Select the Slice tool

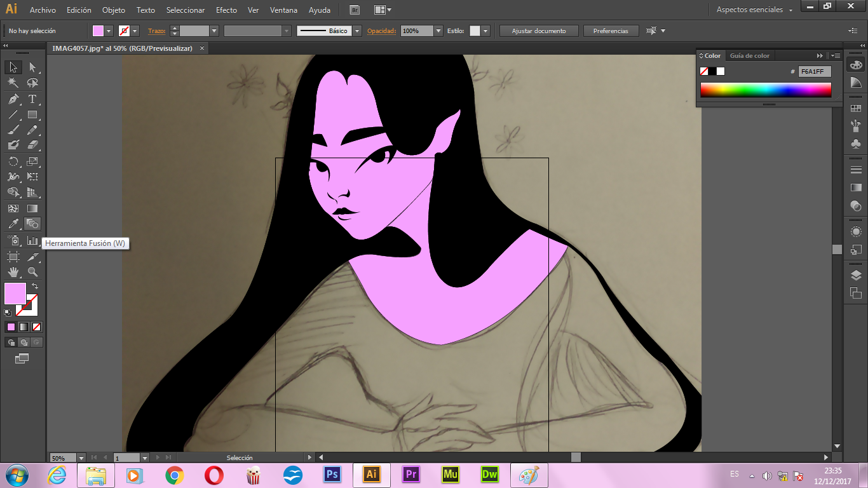tap(32, 257)
